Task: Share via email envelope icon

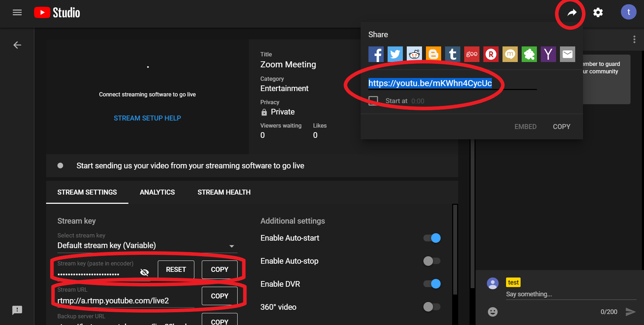Action: (x=567, y=54)
